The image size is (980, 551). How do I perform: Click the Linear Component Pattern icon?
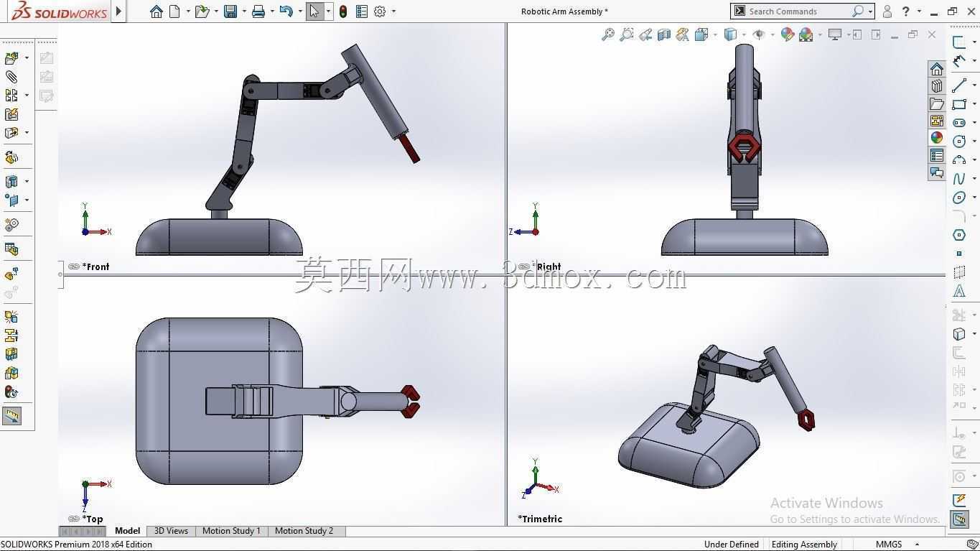click(11, 95)
